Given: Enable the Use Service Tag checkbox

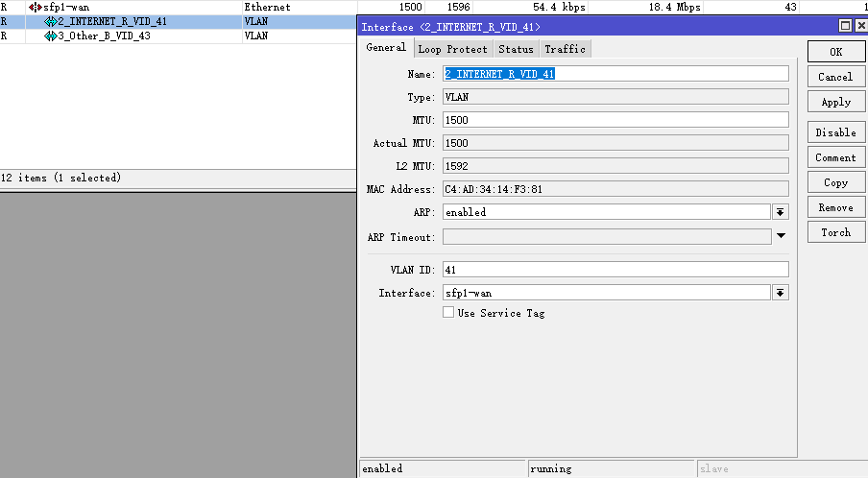Looking at the screenshot, I should (x=448, y=313).
